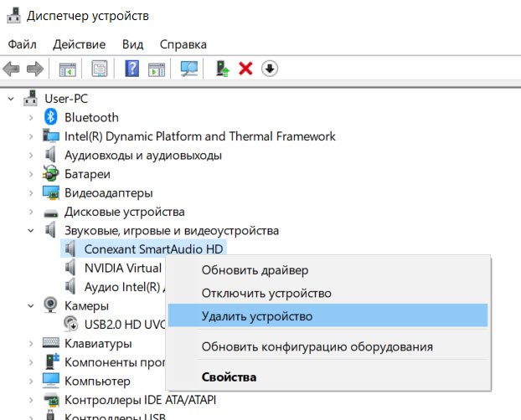The height and width of the screenshot is (420, 521).
Task: Select the User-PC label
Action: 66,99
